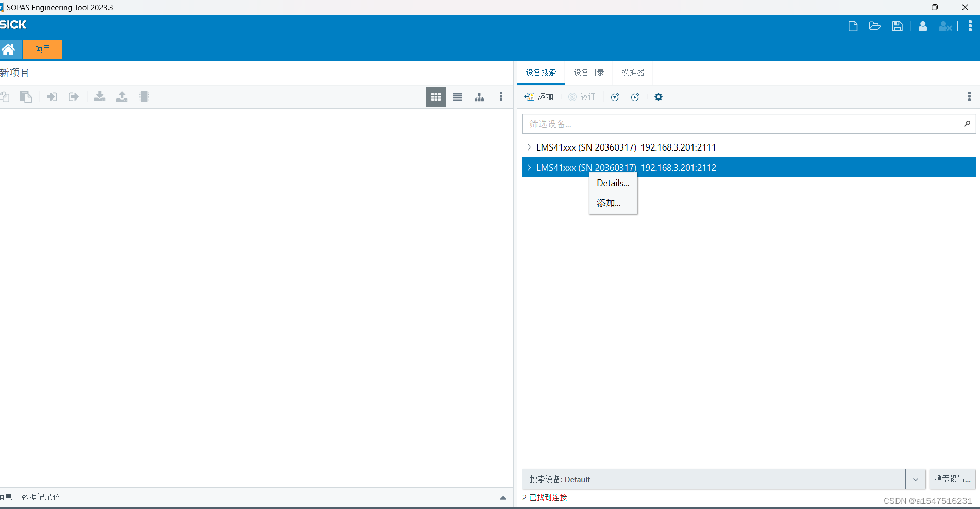Expand the bottom message panel arrow

click(x=503, y=498)
